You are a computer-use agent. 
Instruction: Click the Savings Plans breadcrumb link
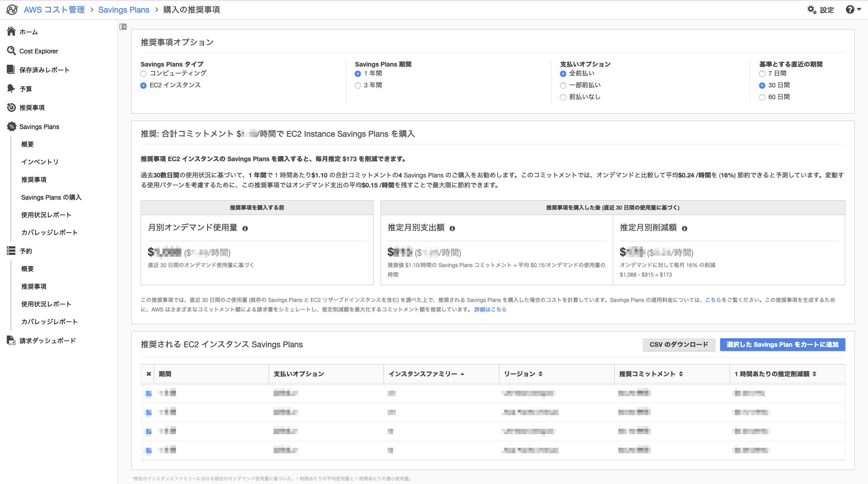pos(123,10)
